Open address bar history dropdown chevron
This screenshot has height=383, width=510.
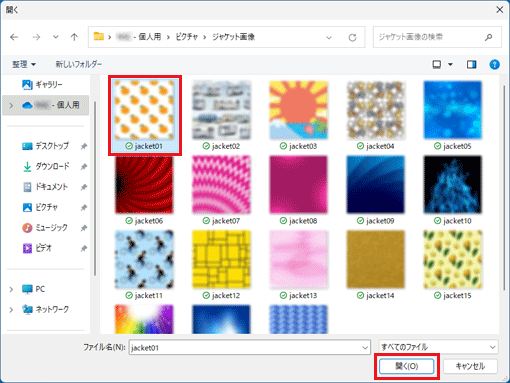coord(329,37)
